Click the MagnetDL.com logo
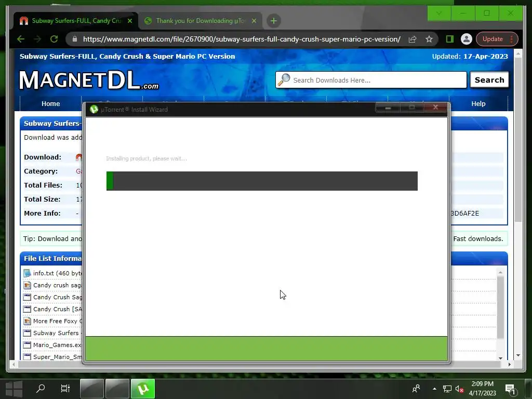 (89, 80)
